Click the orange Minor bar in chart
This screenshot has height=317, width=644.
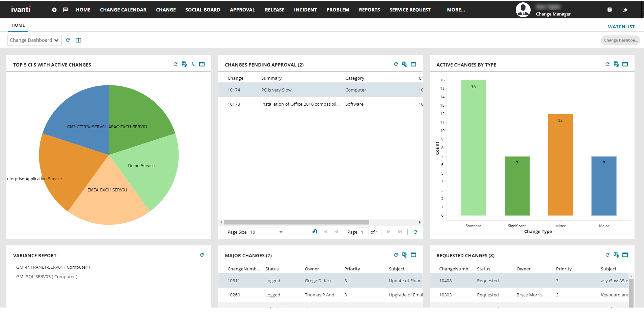(x=560, y=165)
